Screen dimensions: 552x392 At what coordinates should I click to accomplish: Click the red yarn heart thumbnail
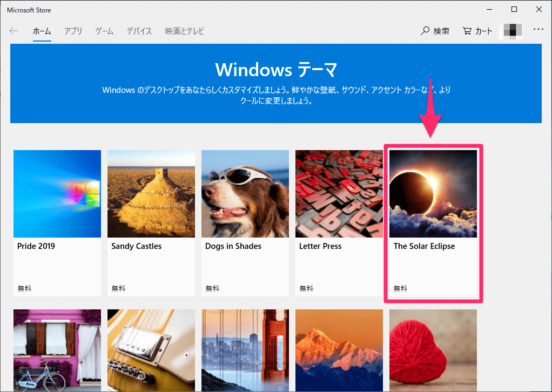433,350
